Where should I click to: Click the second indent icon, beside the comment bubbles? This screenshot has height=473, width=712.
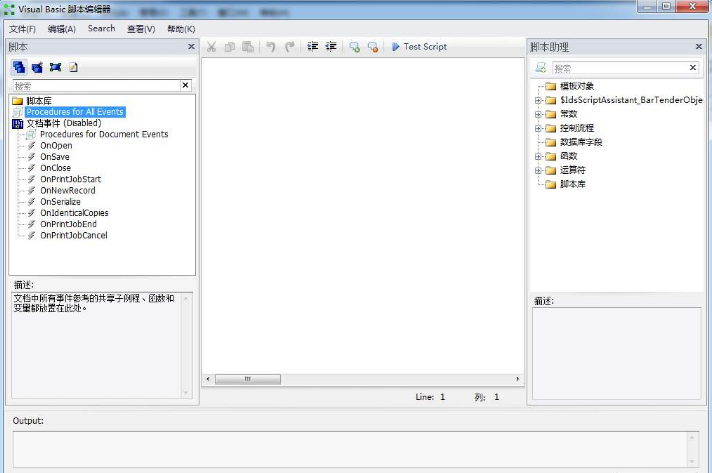[331, 46]
